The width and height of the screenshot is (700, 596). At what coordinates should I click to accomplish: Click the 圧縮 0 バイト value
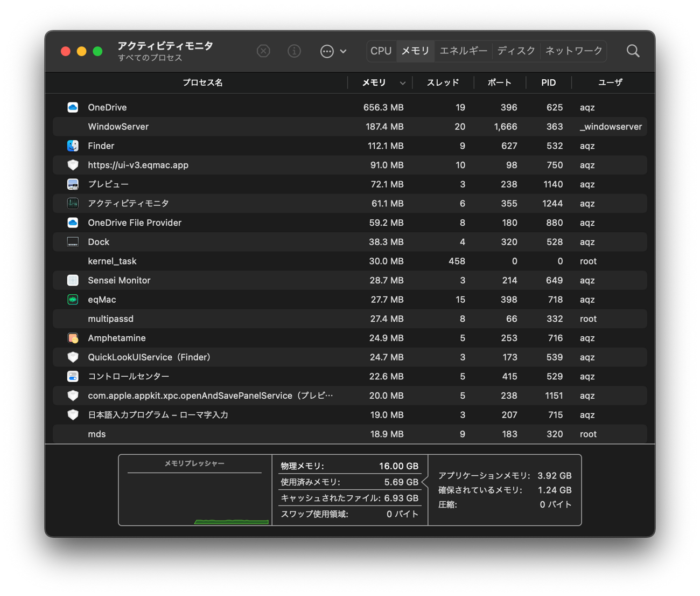tap(556, 505)
